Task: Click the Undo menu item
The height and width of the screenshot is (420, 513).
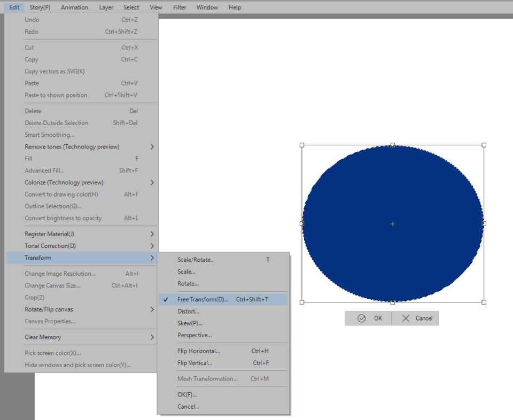Action: point(81,20)
